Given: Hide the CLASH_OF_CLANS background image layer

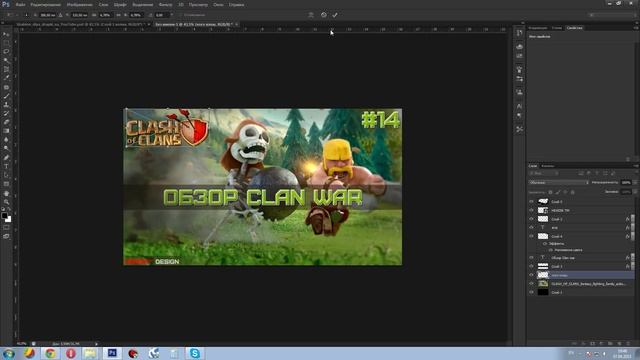Looking at the screenshot, I should [x=531, y=284].
